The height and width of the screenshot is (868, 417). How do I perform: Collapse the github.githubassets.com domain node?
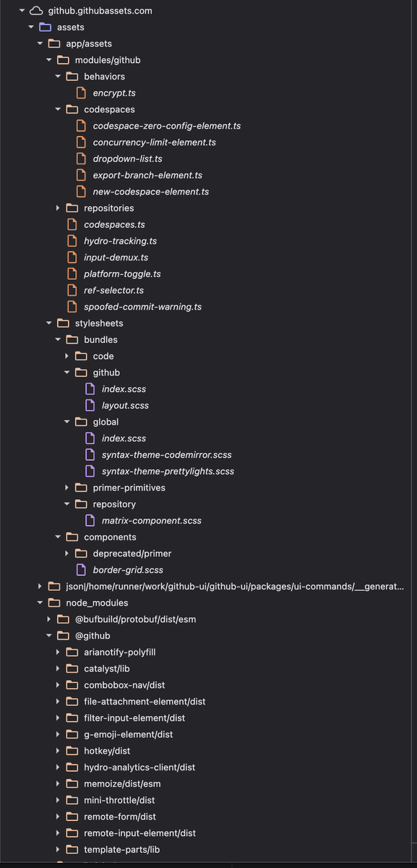tap(22, 11)
